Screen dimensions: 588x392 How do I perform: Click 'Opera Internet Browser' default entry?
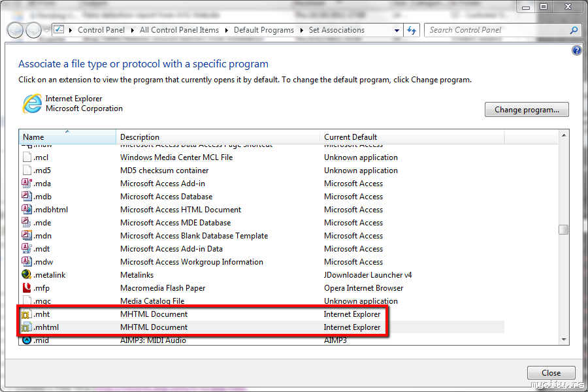click(x=364, y=288)
